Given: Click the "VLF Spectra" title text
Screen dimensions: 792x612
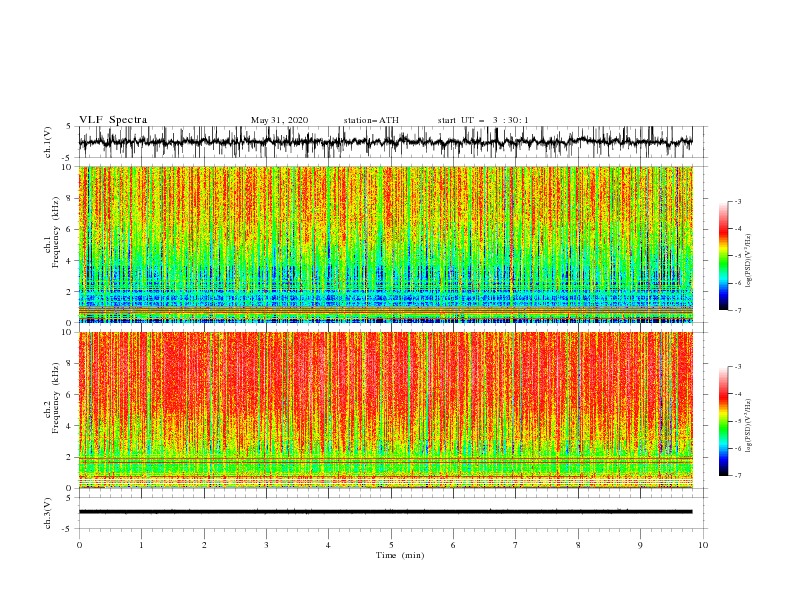Looking at the screenshot, I should click(x=113, y=120).
